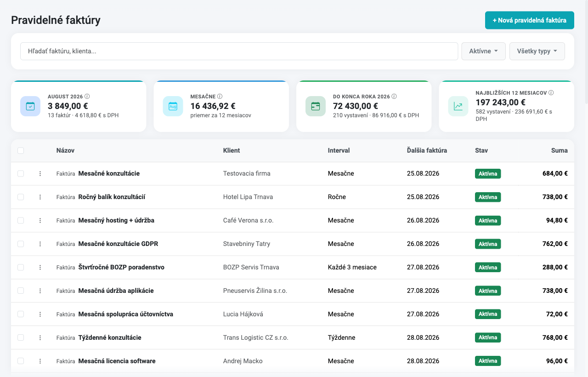Image resolution: width=588 pixels, height=377 pixels.
Task: Click Aktívna badge in Testovacia firma row
Action: click(x=488, y=174)
